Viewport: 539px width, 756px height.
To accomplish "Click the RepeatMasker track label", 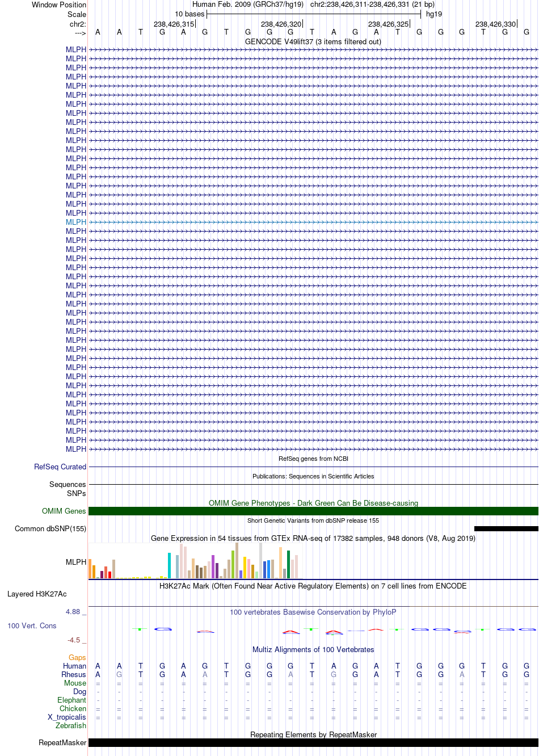I will pos(62,742).
